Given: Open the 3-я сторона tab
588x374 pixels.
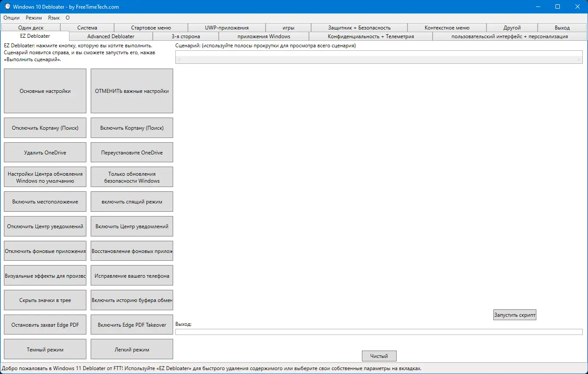Looking at the screenshot, I should tap(186, 36).
